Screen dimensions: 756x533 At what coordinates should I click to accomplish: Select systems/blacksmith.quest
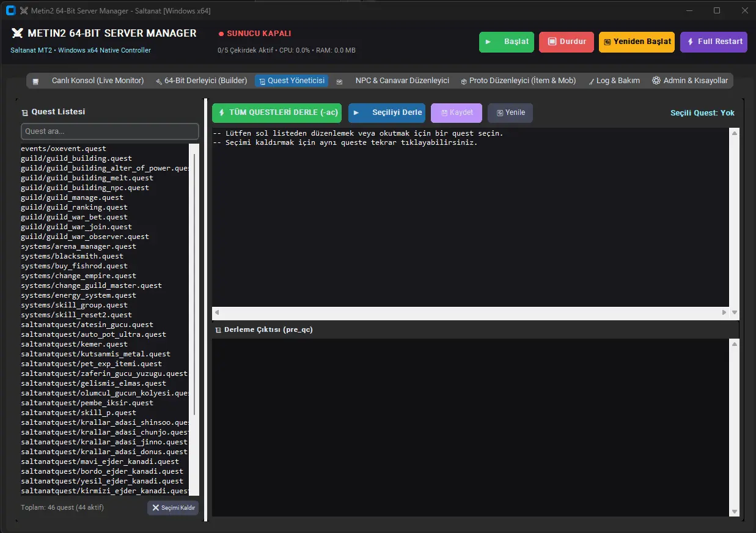pyautogui.click(x=72, y=256)
